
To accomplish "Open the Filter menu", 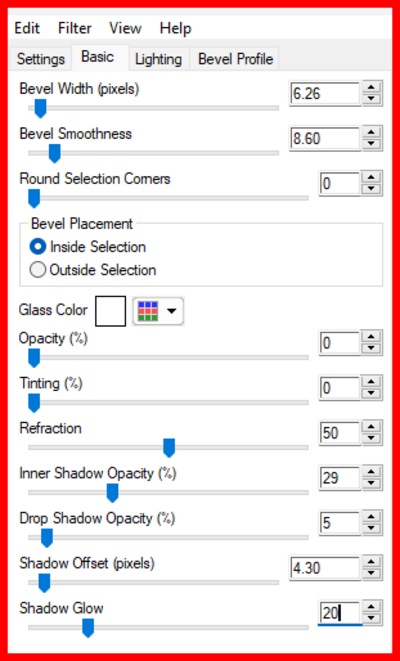I will tap(75, 28).
